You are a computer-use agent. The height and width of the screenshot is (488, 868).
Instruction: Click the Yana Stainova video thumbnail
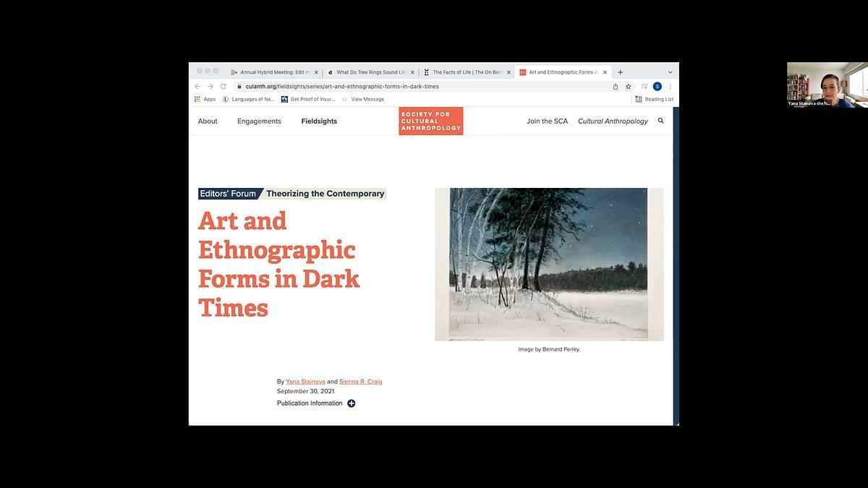click(827, 85)
